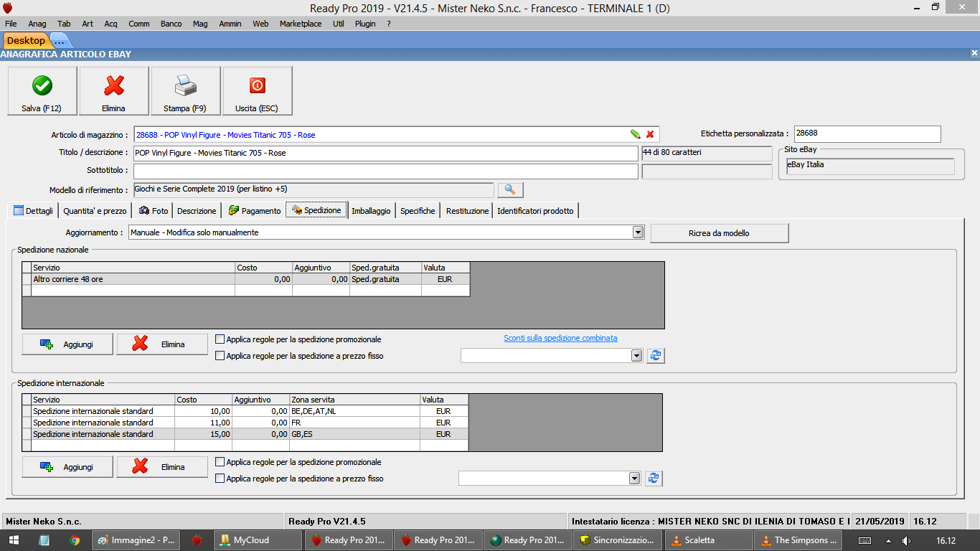The image size is (980, 551).
Task: Enable international fixed-price shipping rules checkbox
Action: (220, 479)
